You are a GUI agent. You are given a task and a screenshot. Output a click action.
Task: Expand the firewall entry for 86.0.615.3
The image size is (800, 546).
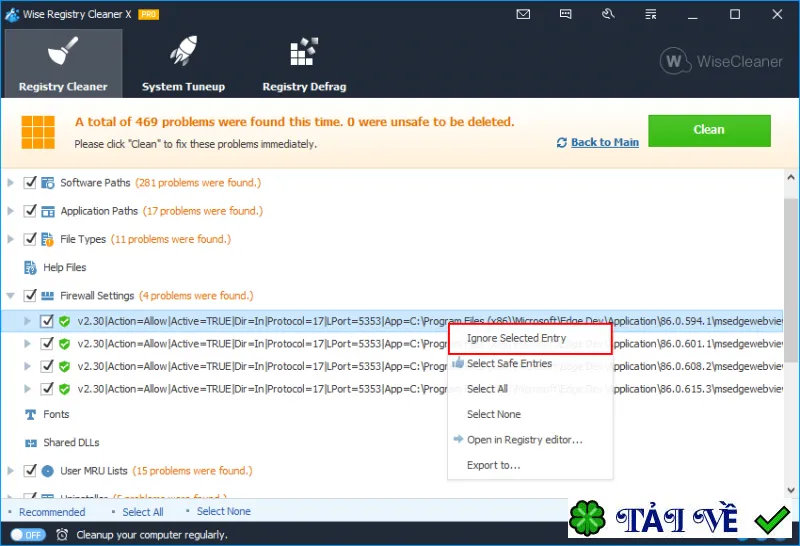coord(28,389)
